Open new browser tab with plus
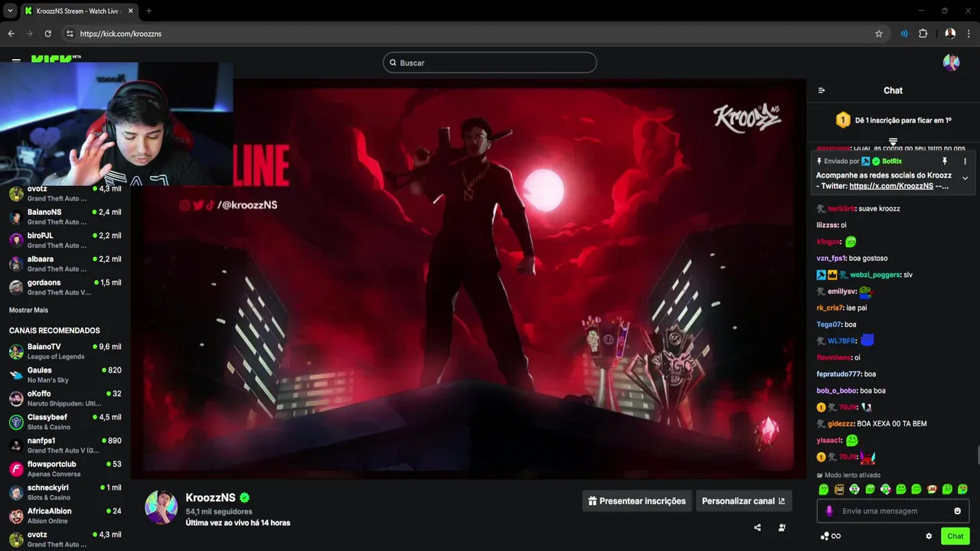The width and height of the screenshot is (980, 551). pos(149,11)
